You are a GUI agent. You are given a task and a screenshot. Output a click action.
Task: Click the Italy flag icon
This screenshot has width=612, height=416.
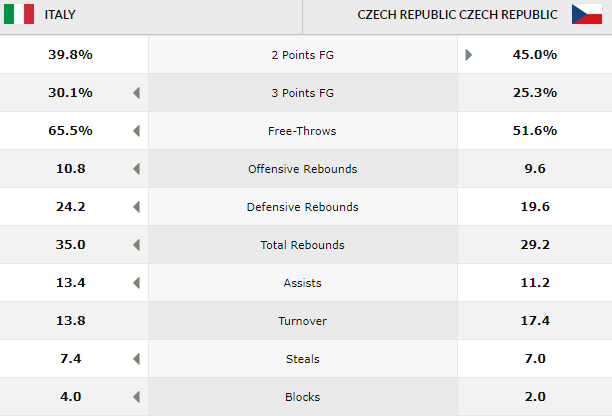[19, 15]
